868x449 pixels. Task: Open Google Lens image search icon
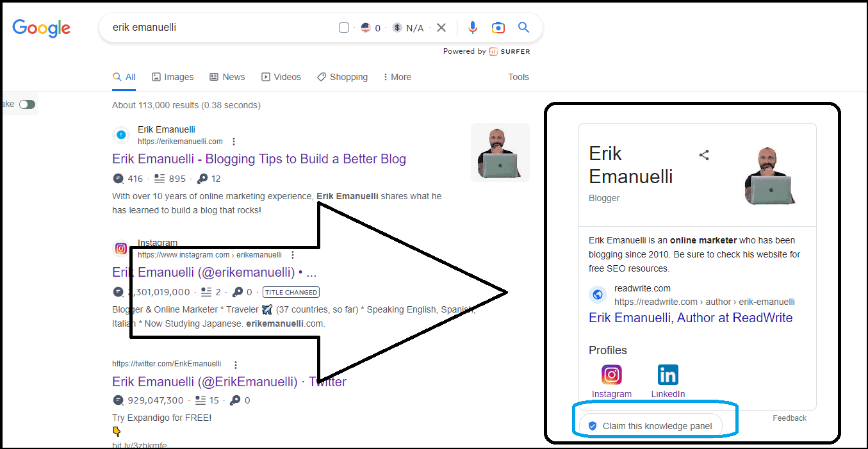click(498, 28)
